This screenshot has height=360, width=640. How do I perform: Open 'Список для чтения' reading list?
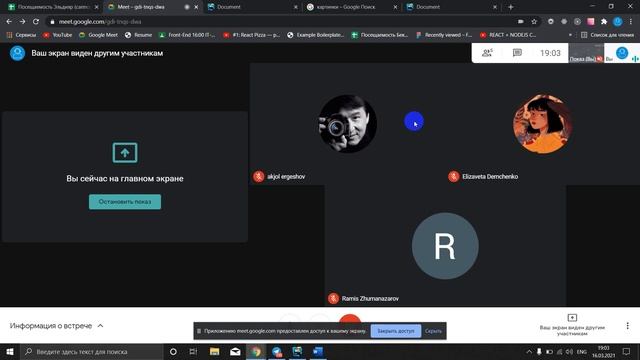coord(608,35)
